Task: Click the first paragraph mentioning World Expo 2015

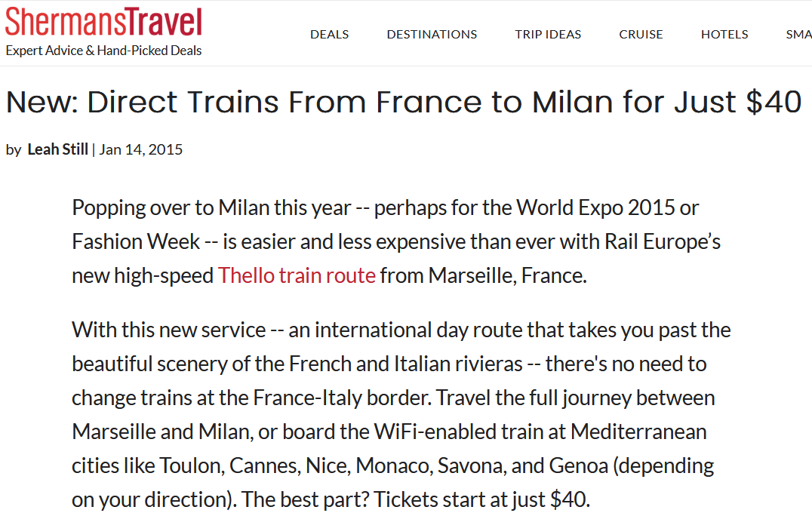Action: [396, 241]
